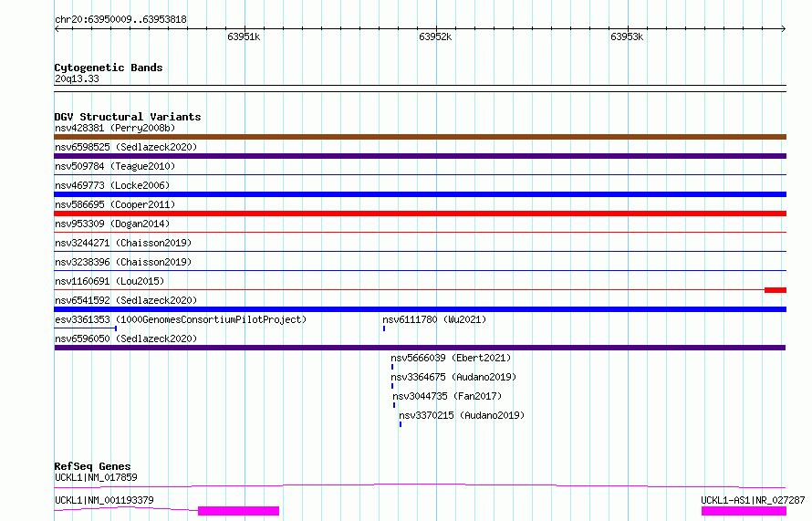812x521 pixels.
Task: Select the thick blue nsv469773 bar
Action: (420, 194)
